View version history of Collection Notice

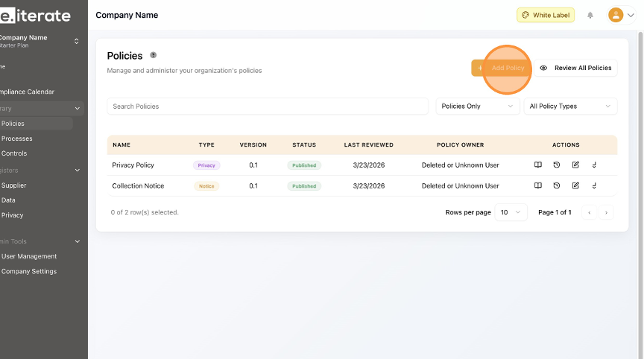click(x=557, y=186)
